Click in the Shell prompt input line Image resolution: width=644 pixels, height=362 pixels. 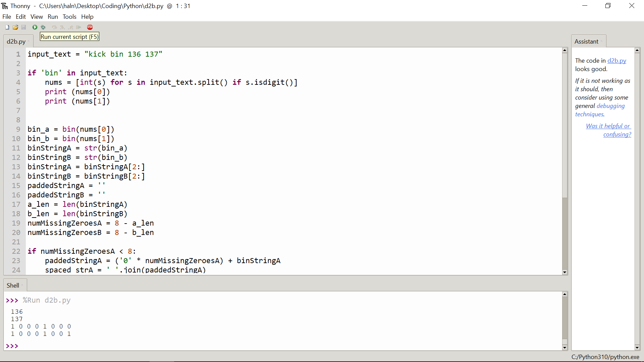(134, 346)
